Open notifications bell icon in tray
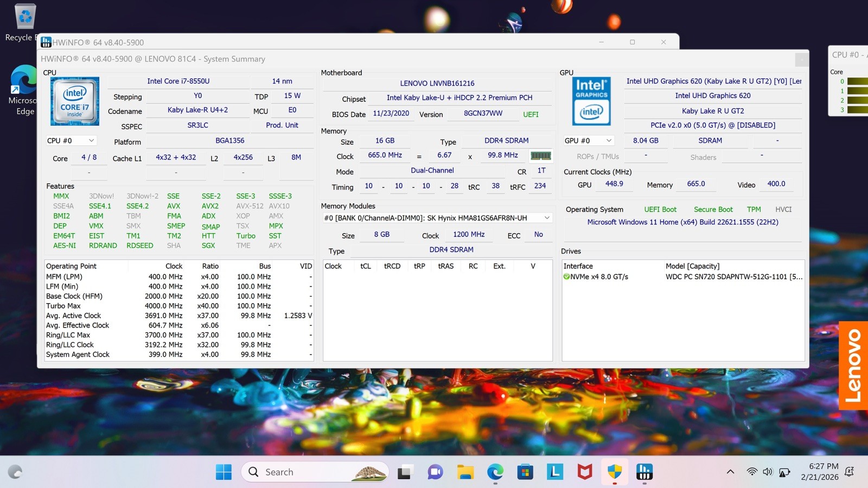Screen dimensions: 868x488 850,472
